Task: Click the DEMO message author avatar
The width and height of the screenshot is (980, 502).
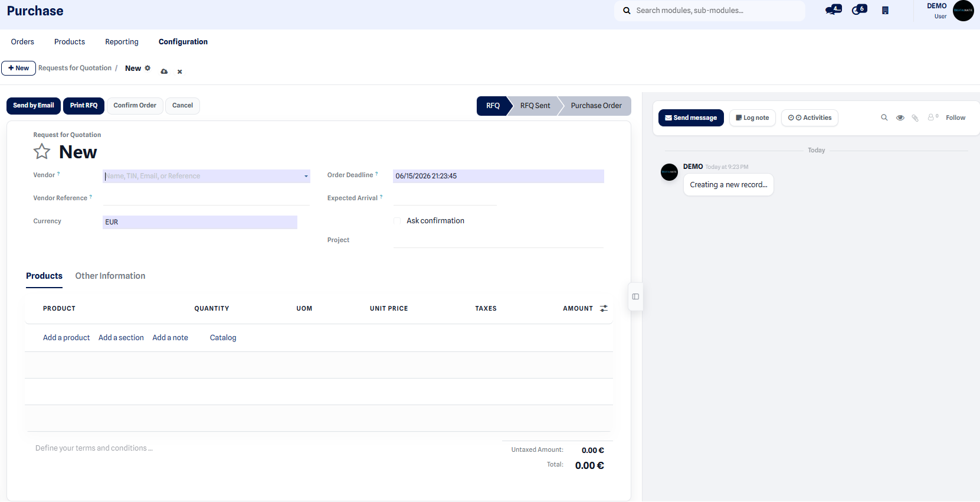Action: point(669,172)
